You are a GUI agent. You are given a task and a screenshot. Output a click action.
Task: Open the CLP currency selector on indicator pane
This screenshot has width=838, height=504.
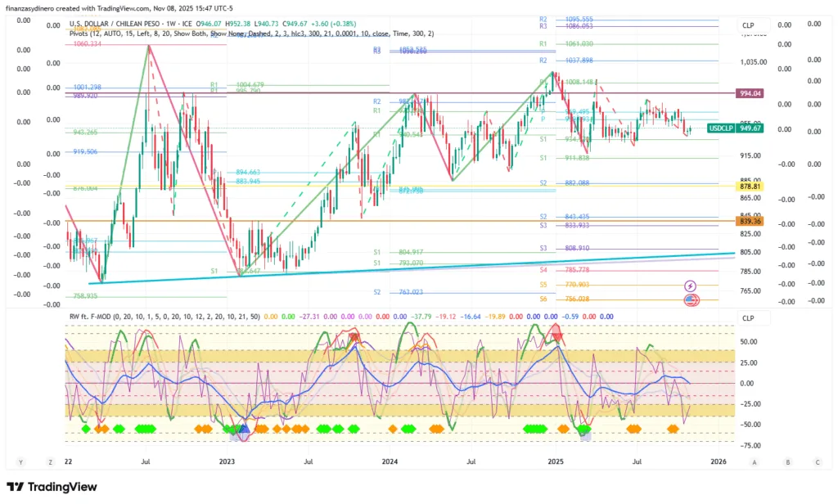[x=748, y=318]
